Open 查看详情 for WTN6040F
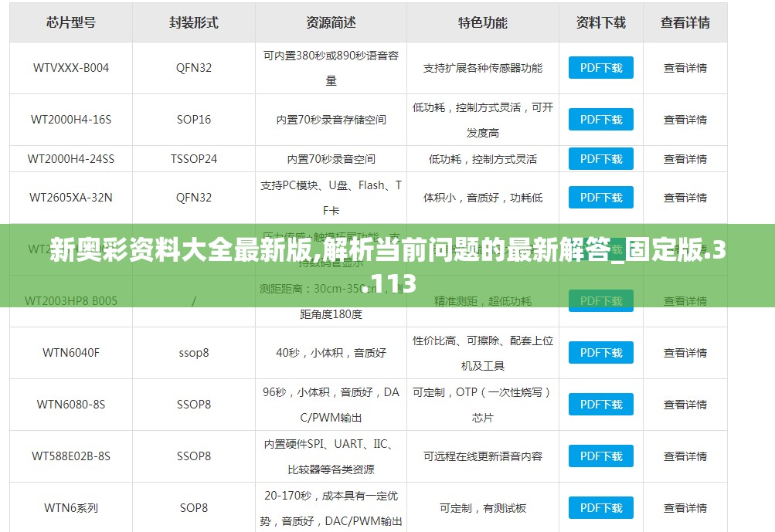This screenshot has width=775, height=532. click(685, 353)
